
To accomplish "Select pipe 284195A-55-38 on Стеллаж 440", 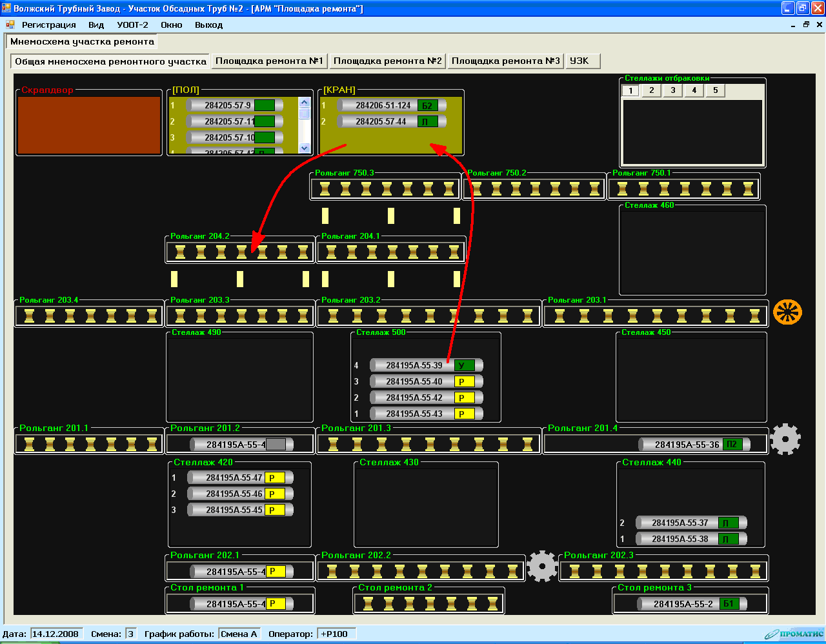I will [680, 539].
